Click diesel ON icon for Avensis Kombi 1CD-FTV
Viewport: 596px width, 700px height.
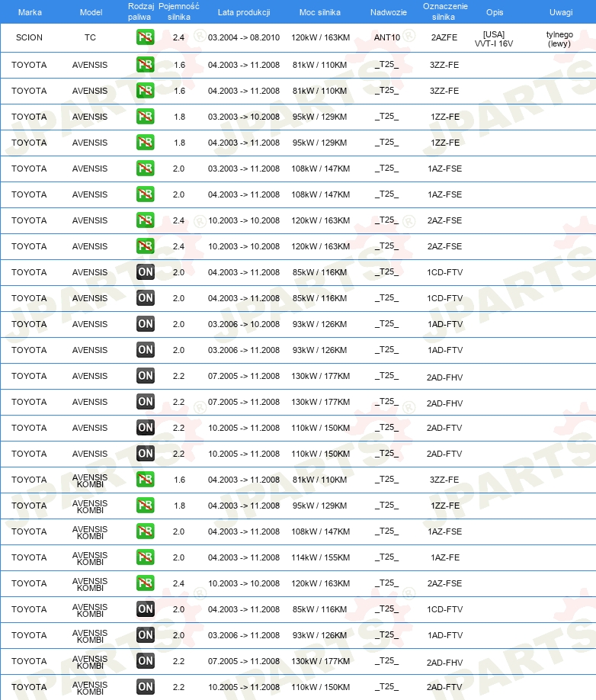coord(146,609)
